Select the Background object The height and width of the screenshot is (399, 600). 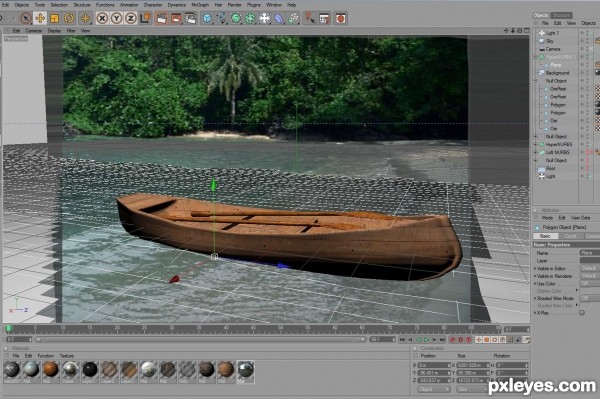[x=557, y=73]
